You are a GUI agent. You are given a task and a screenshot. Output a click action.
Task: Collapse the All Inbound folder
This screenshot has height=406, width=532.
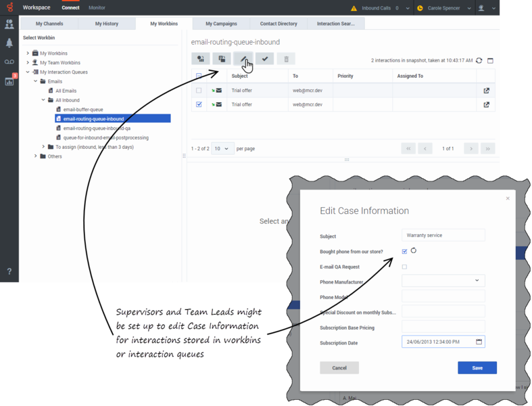tap(43, 100)
